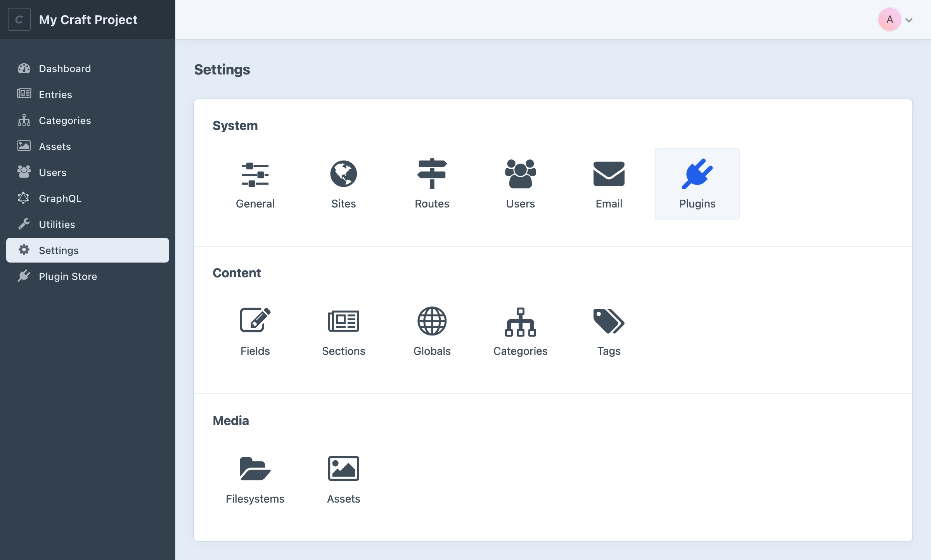This screenshot has height=560, width=931.
Task: Open Sections settings
Action: [343, 331]
